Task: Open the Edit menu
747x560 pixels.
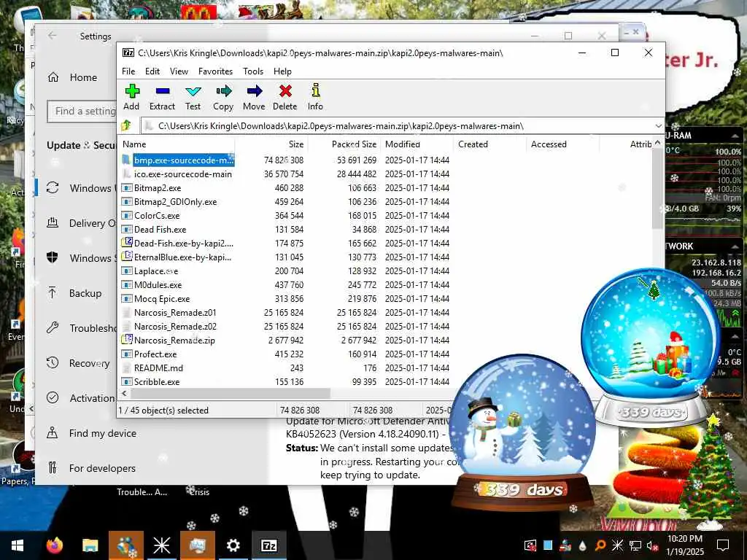Action: pos(152,71)
